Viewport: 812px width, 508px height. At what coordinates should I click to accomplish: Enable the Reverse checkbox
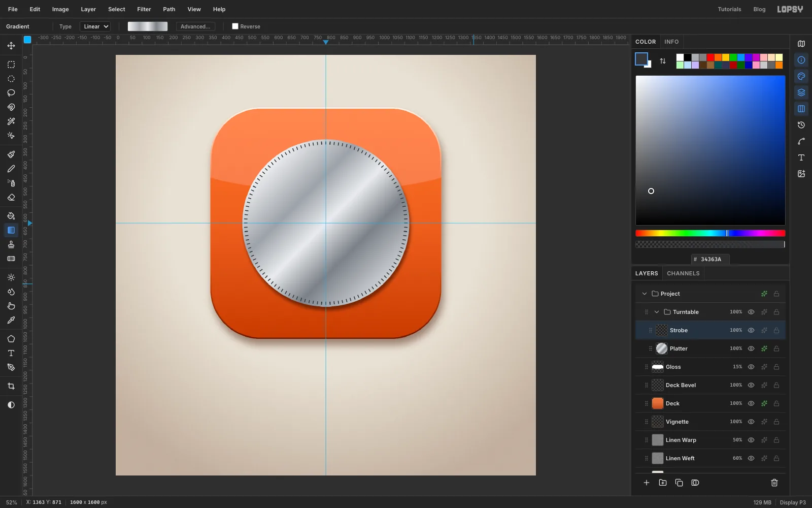click(x=235, y=26)
